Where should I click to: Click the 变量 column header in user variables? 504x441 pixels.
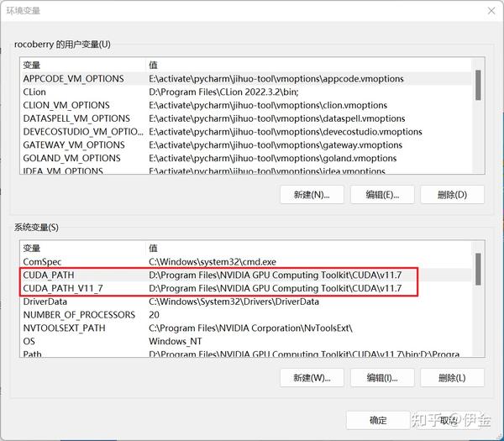click(83, 65)
